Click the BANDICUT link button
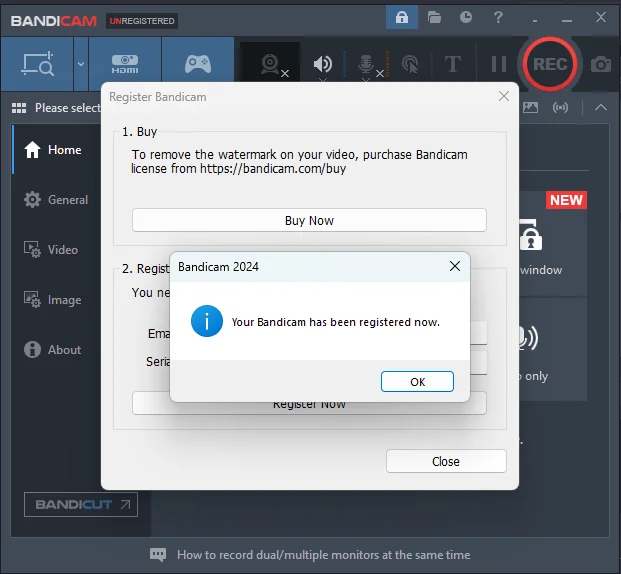The image size is (621, 574). (81, 504)
